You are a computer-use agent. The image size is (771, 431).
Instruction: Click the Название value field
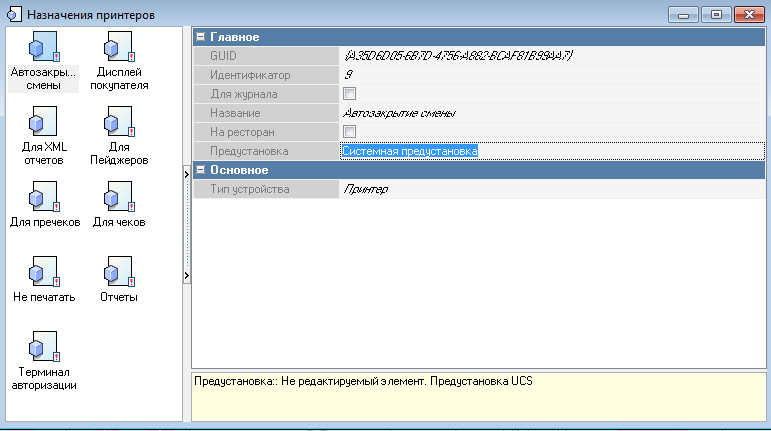(x=551, y=113)
